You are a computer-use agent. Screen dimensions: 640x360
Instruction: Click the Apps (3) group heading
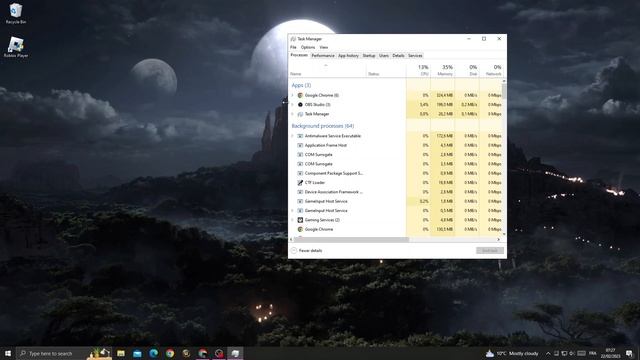[301, 85]
